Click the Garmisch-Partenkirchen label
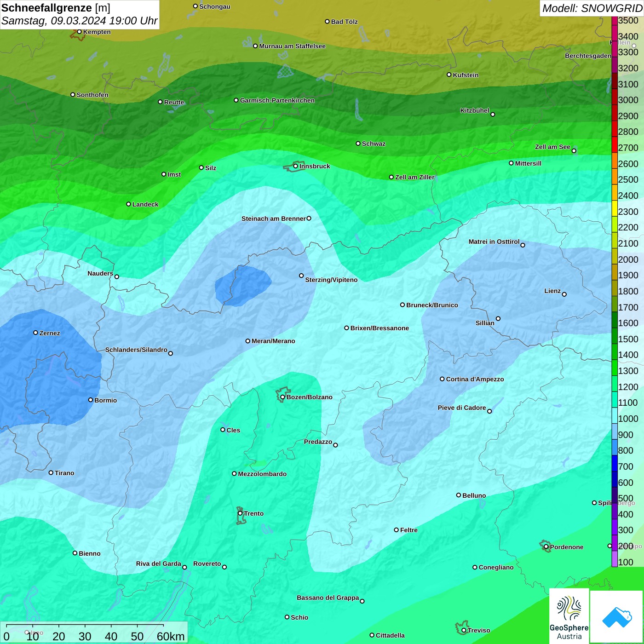 tap(277, 100)
